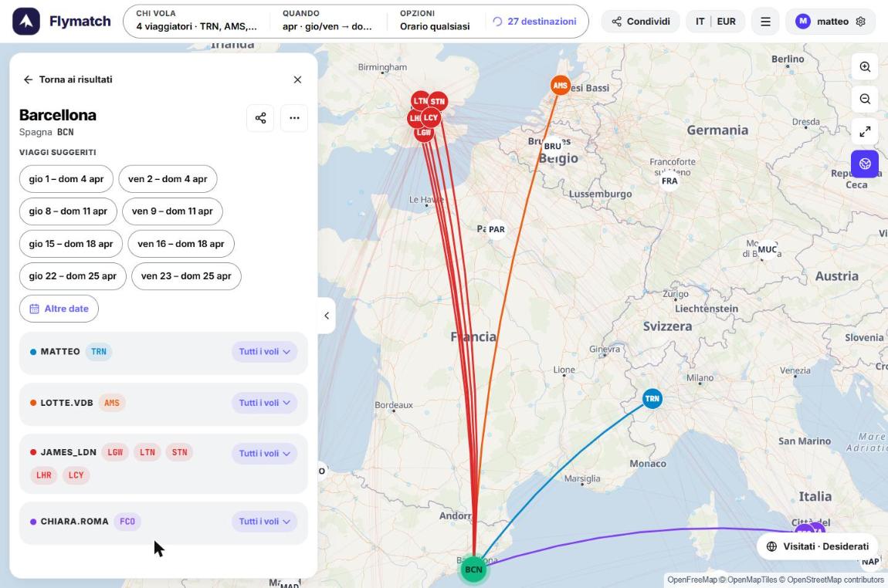Click the LGW red map marker

(x=423, y=133)
